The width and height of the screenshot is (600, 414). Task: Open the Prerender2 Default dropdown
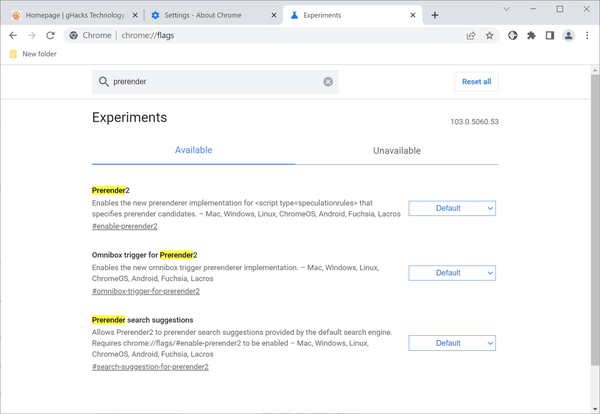click(x=452, y=209)
